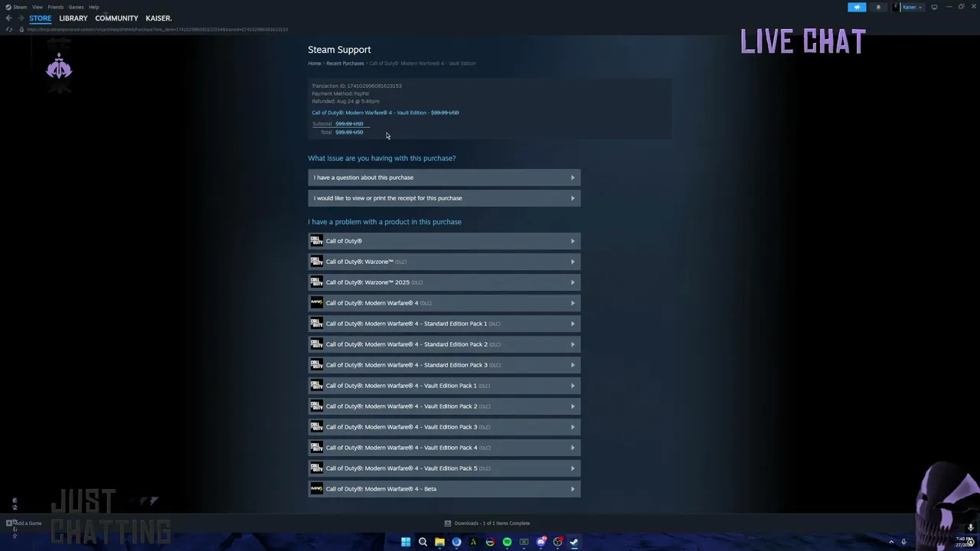Open the KAISER. profile tab

coord(158,18)
